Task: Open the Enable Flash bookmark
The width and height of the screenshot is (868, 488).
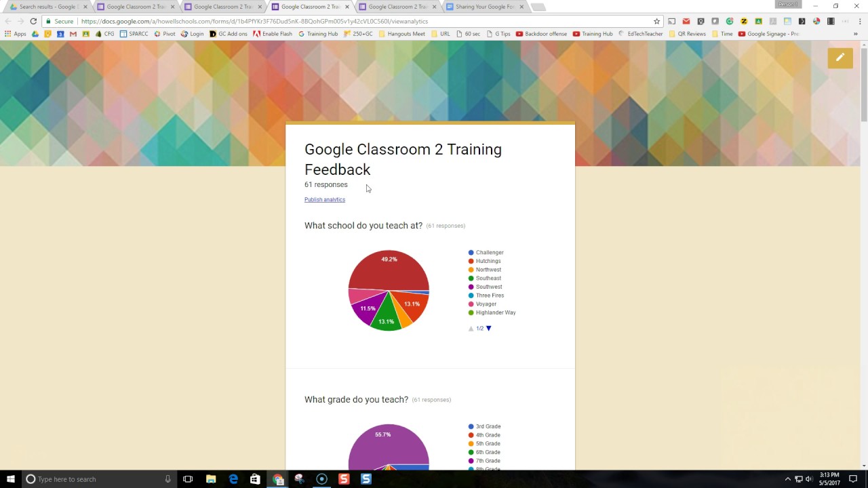Action: tap(273, 34)
